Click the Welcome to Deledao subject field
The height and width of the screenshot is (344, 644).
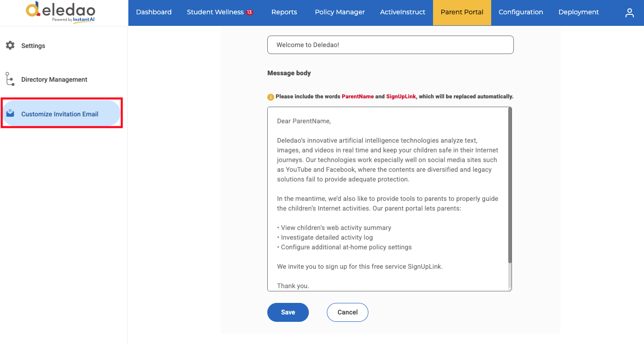pos(391,45)
